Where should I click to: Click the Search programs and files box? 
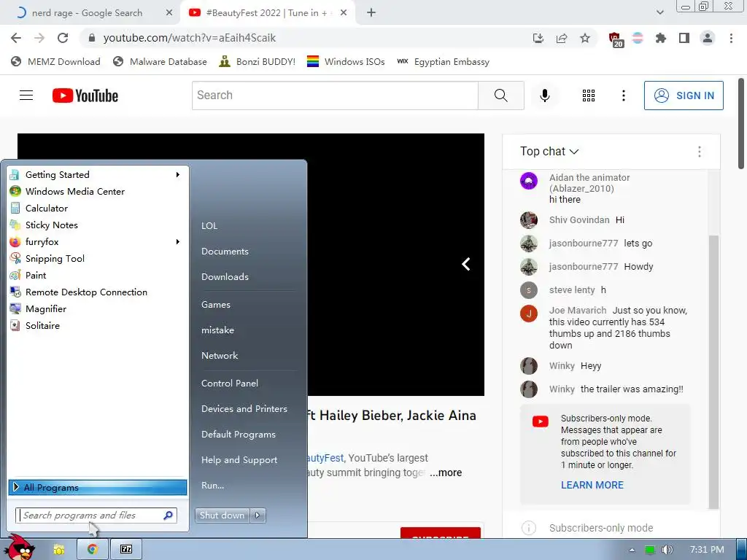click(x=96, y=516)
